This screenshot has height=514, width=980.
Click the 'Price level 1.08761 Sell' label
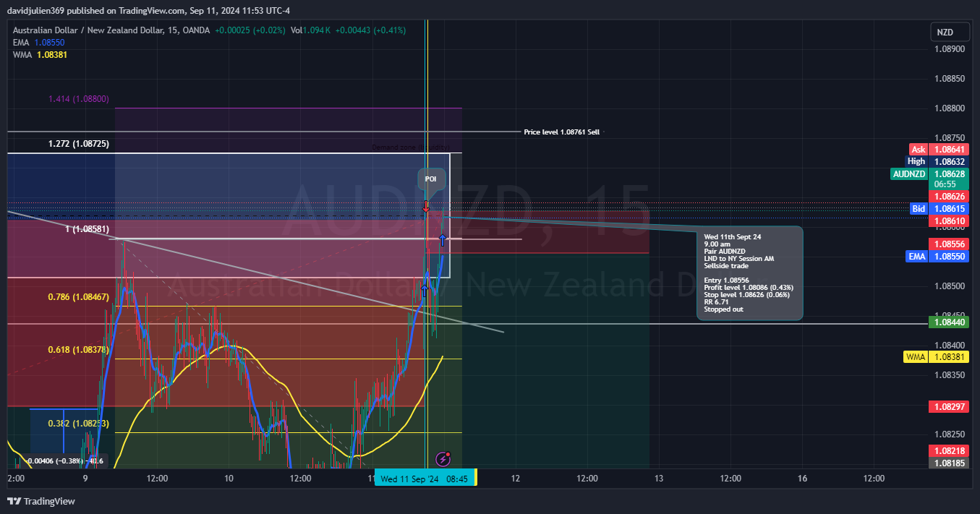[x=561, y=132]
